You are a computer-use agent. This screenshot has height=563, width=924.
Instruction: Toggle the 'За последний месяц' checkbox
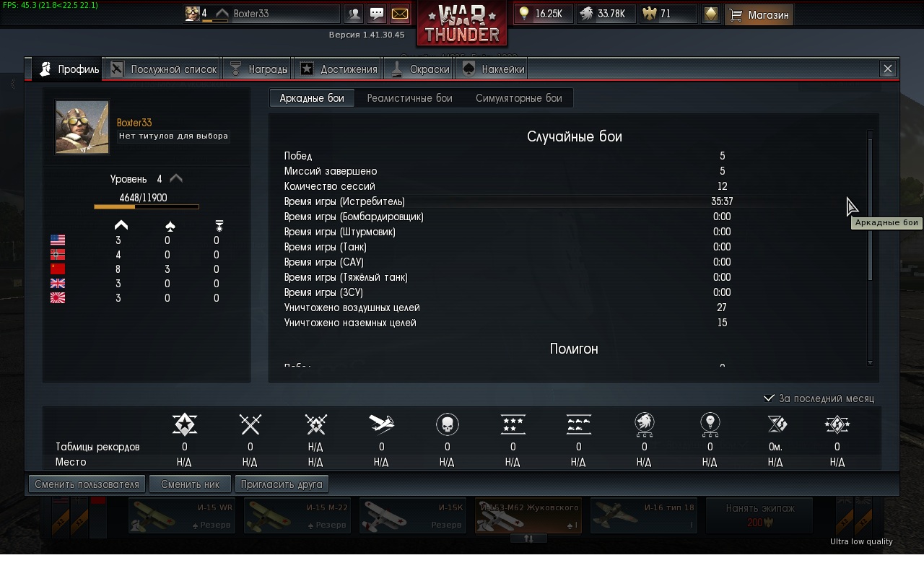pos(770,398)
